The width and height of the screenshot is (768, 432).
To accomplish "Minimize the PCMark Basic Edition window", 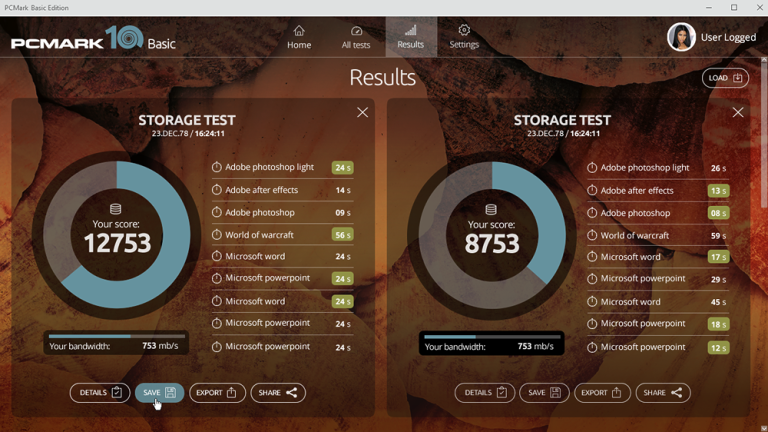I will [708, 7].
